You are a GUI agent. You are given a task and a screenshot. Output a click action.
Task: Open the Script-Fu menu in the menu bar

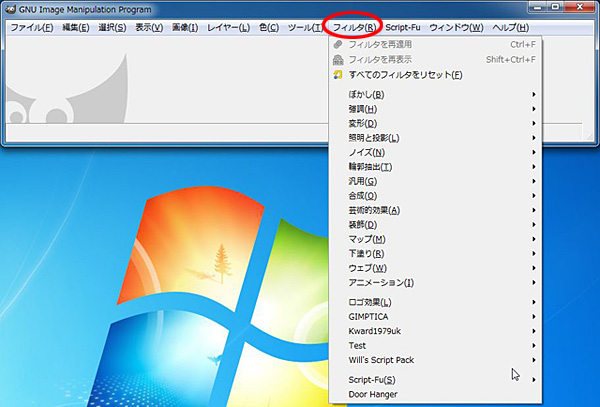click(x=403, y=28)
